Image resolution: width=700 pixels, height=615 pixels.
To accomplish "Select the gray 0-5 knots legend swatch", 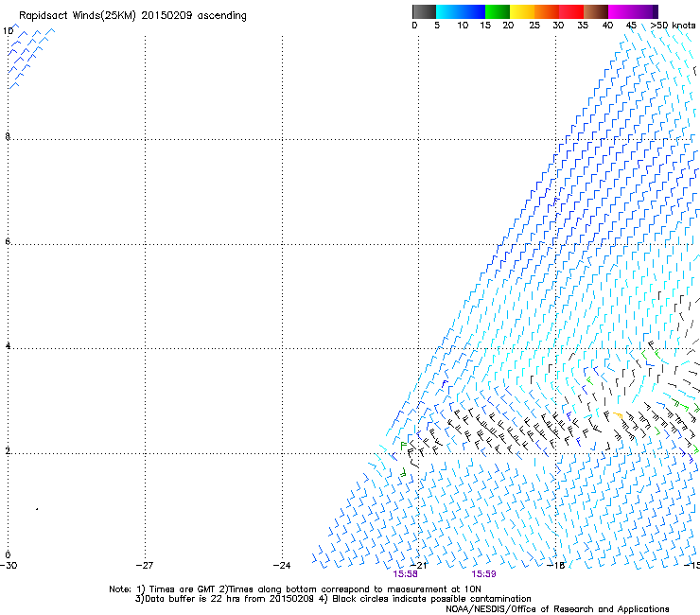I will click(424, 11).
